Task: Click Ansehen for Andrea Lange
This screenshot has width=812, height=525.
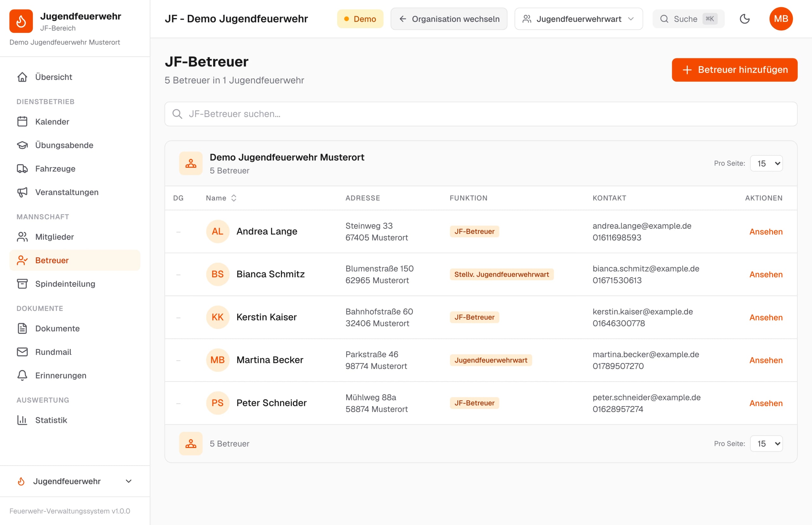Action: [x=766, y=232]
